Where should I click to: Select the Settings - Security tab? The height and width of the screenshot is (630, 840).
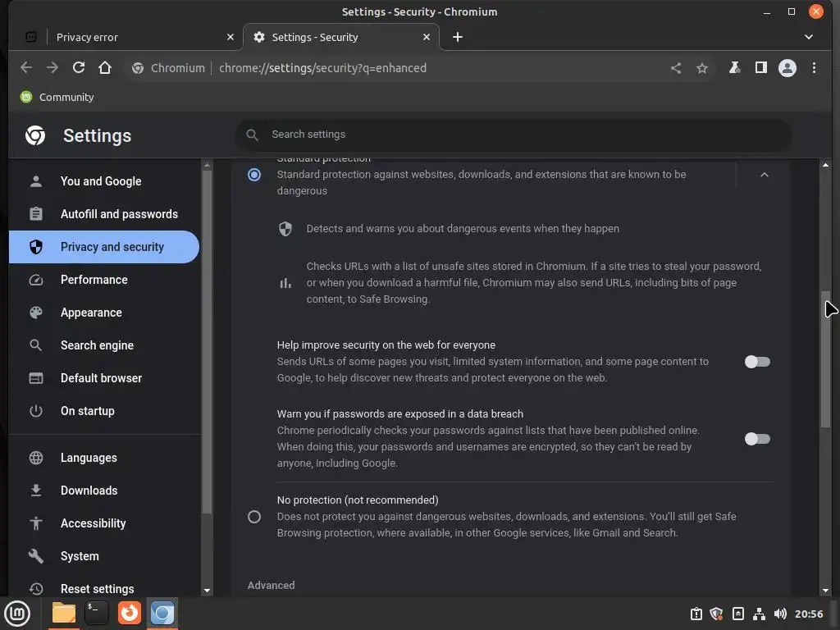coord(341,37)
